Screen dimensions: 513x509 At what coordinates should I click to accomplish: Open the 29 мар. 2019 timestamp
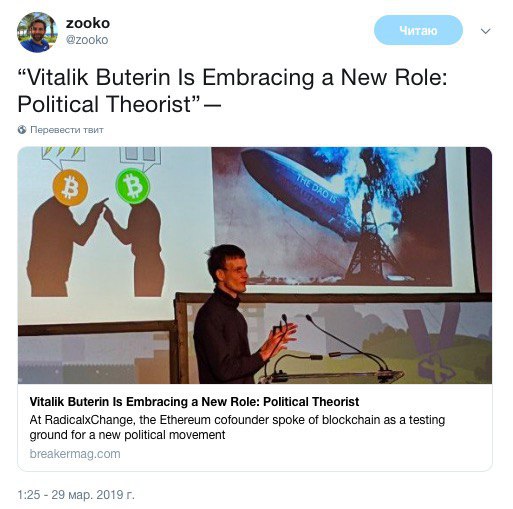[x=76, y=495]
